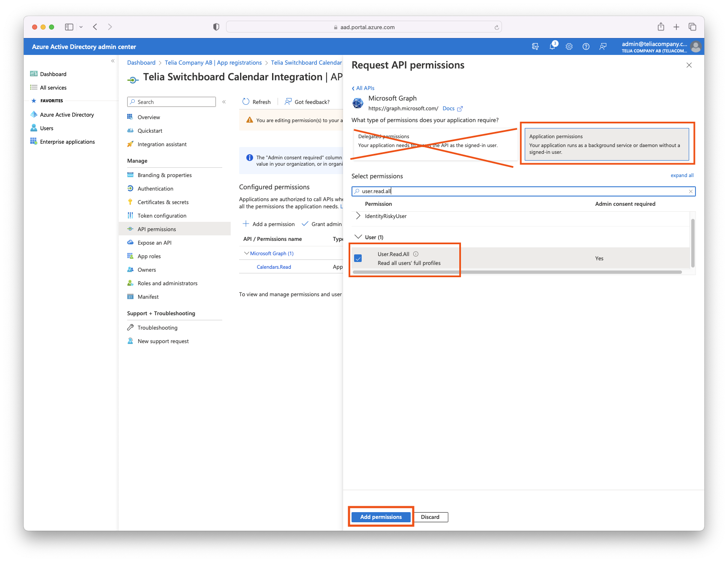The height and width of the screenshot is (562, 728).
Task: Open Authentication menu item
Action: pyautogui.click(x=155, y=188)
